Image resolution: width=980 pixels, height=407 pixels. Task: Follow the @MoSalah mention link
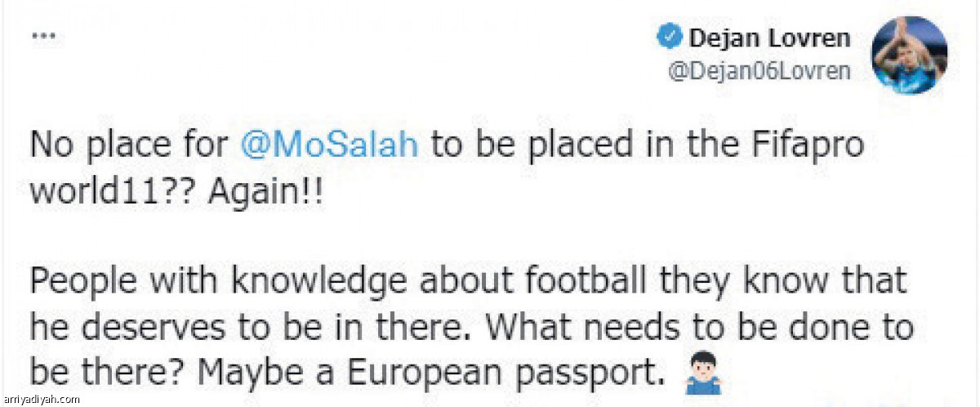pos(331,146)
